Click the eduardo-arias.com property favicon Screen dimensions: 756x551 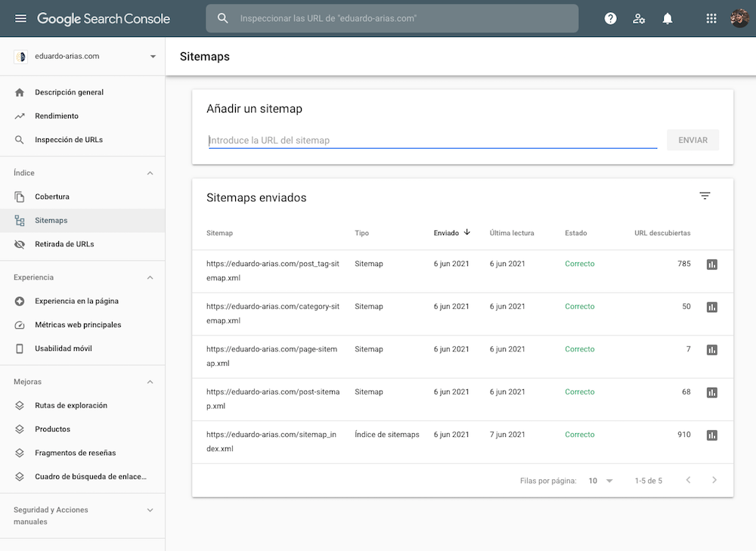tap(20, 57)
